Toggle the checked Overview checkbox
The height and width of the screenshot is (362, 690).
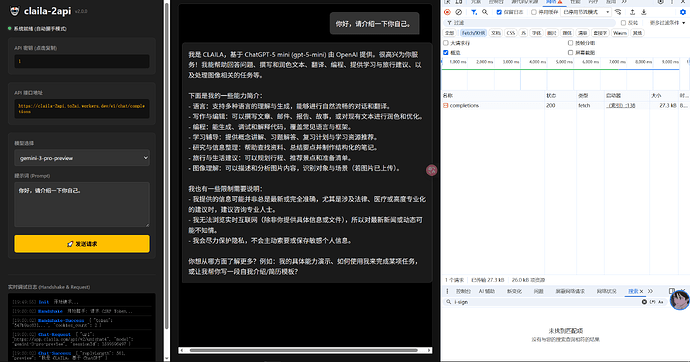point(446,53)
